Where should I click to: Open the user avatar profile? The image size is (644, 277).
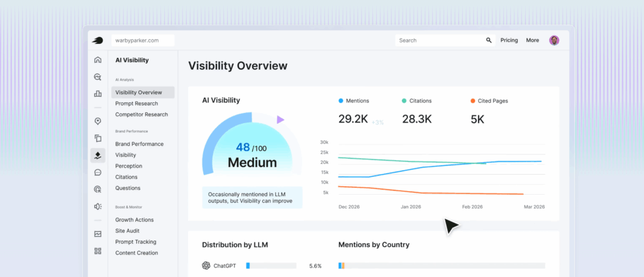pyautogui.click(x=554, y=40)
